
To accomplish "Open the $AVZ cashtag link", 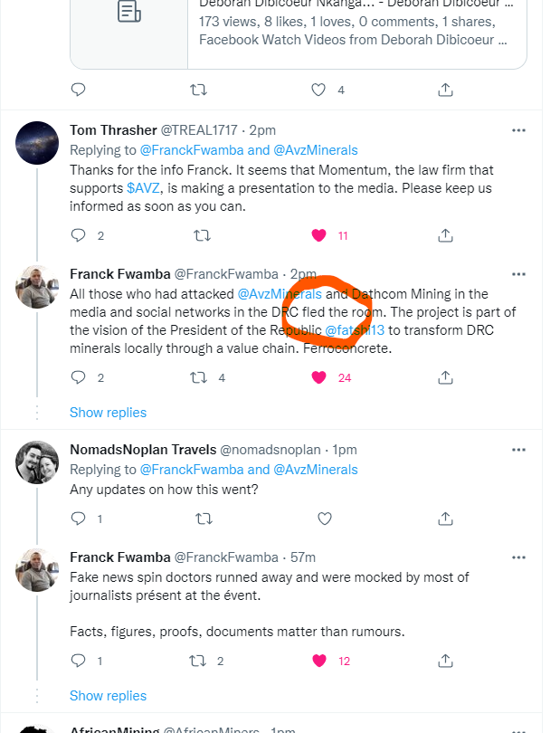I will [x=144, y=188].
